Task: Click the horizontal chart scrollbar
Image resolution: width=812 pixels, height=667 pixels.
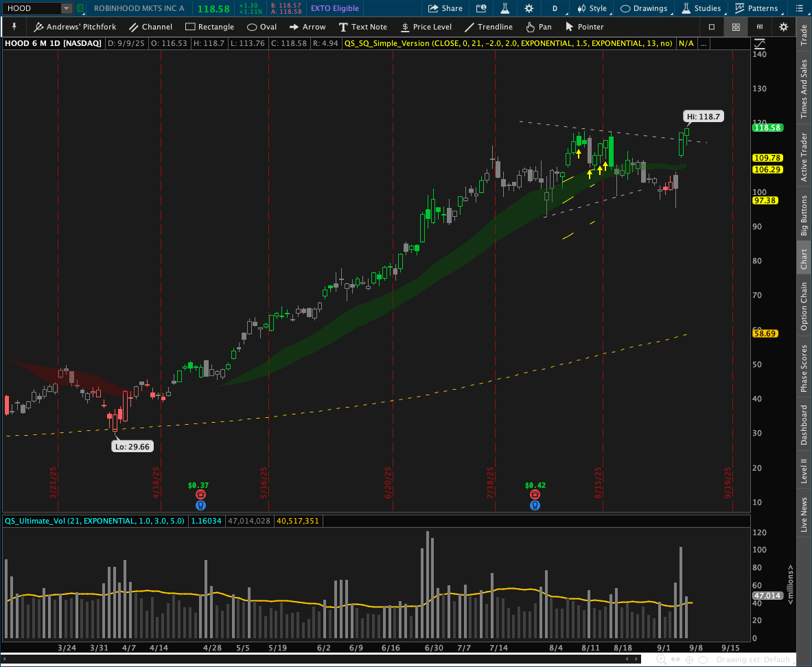Action: [x=321, y=659]
